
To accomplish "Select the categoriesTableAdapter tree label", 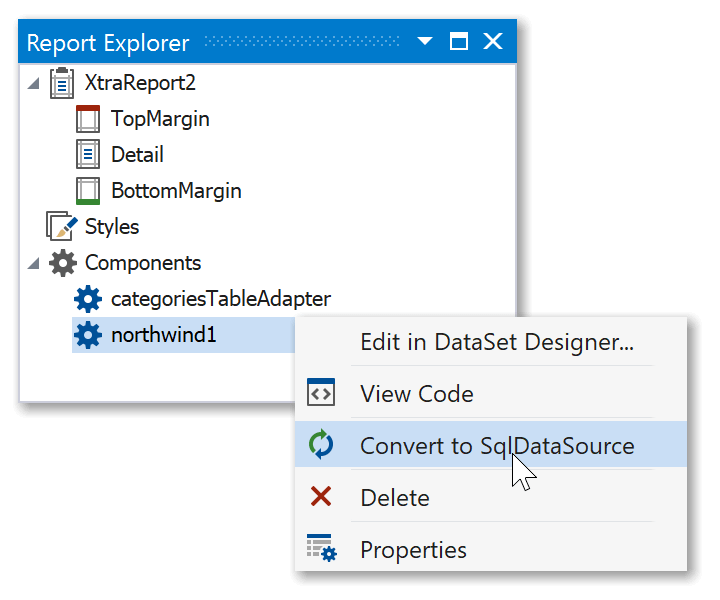I will coord(220,299).
